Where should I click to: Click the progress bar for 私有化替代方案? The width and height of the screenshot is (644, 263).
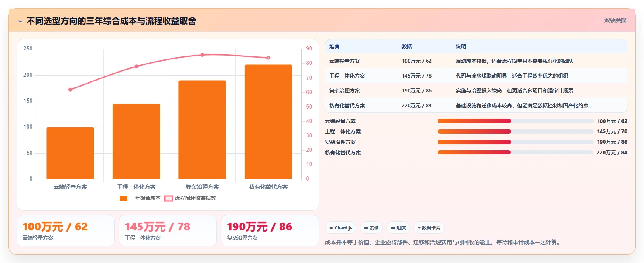coord(515,152)
